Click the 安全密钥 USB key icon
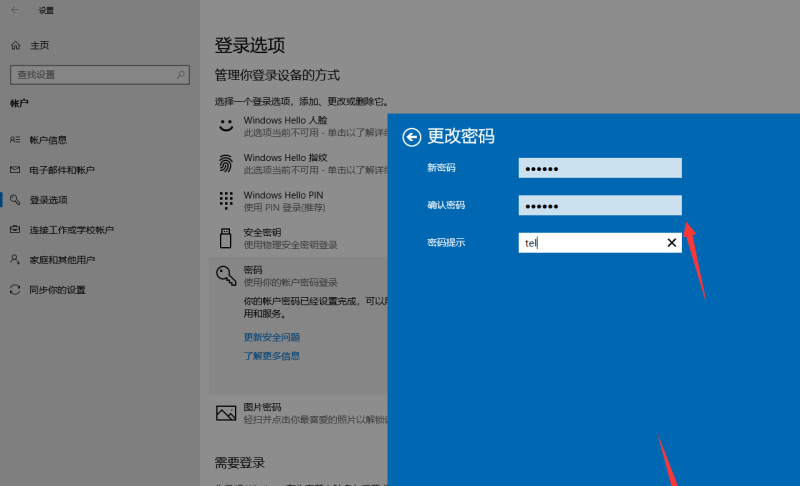Image resolution: width=800 pixels, height=486 pixels. 226,238
